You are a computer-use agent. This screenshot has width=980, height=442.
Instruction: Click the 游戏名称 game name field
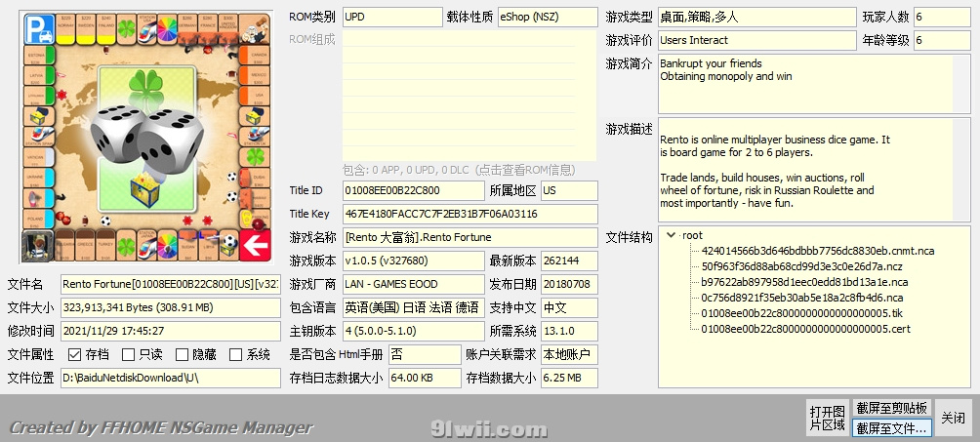[x=470, y=237]
